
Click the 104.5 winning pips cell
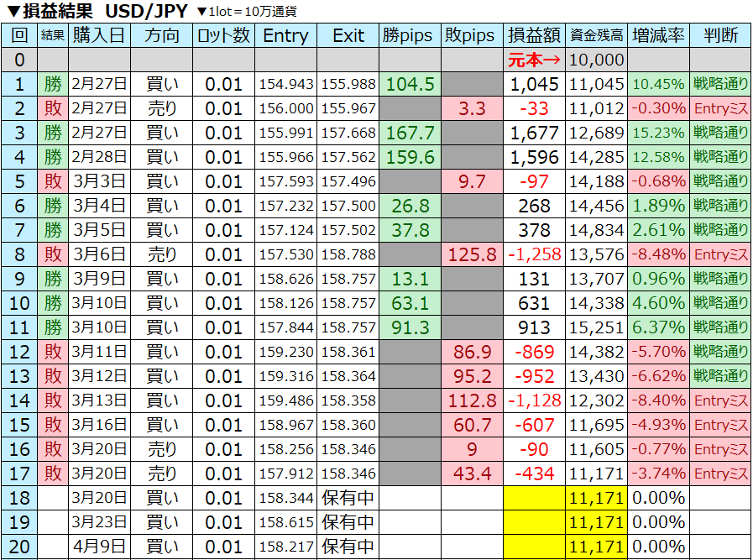[x=410, y=84]
